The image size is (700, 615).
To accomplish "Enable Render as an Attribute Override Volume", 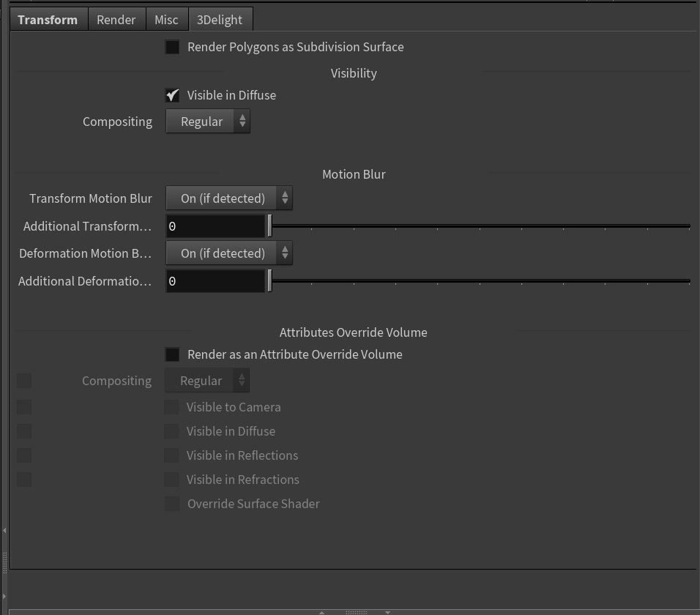I will pyautogui.click(x=173, y=354).
